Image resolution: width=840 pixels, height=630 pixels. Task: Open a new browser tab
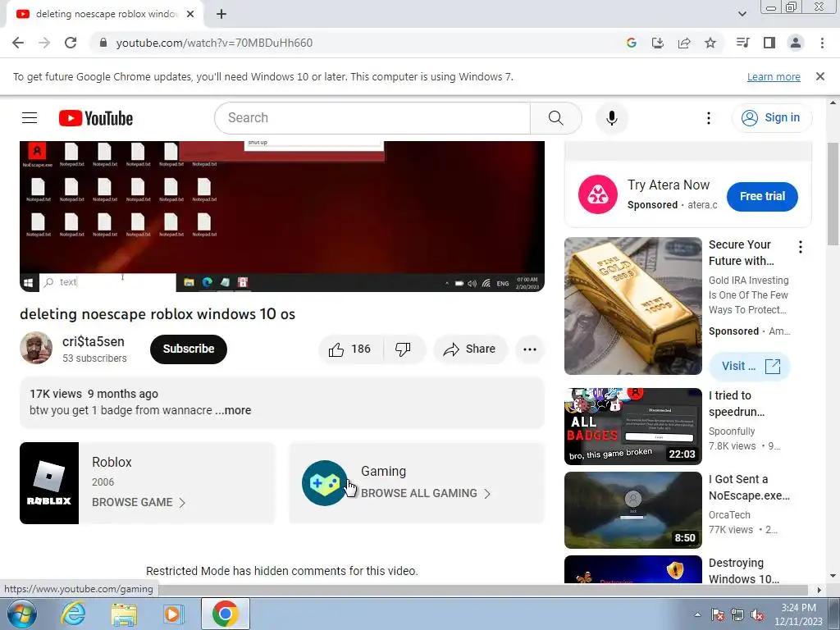(221, 14)
